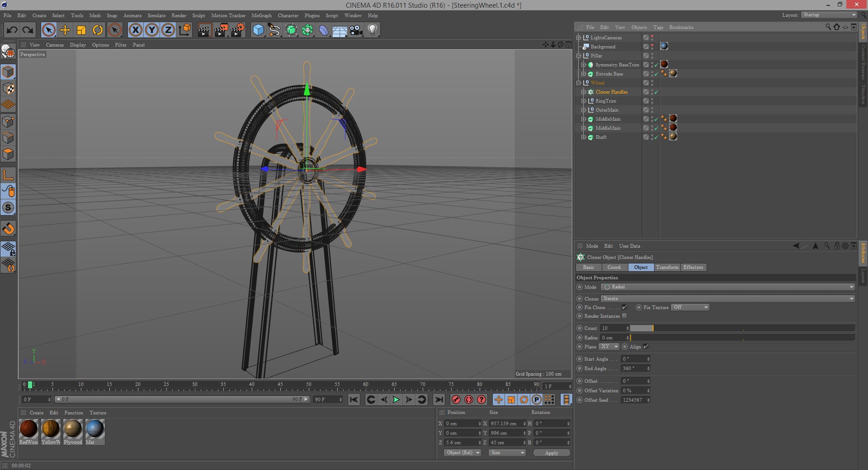The height and width of the screenshot is (470, 868).
Task: Toggle the Align checkbox
Action: [646, 347]
